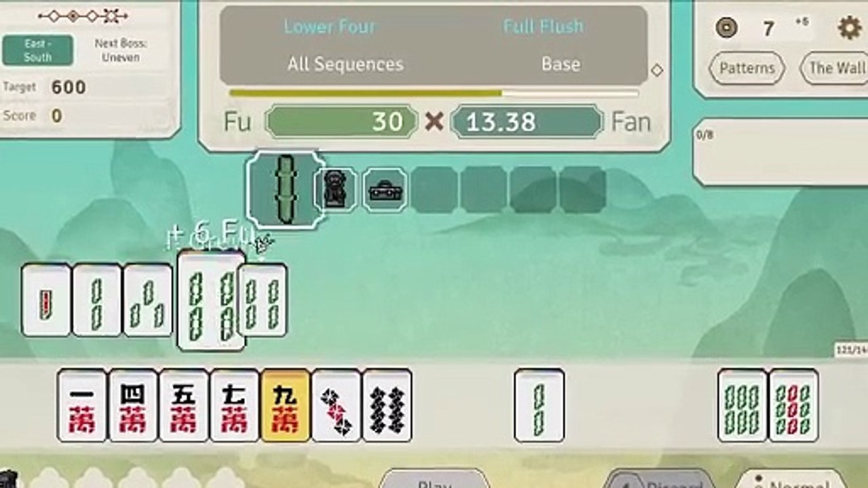Click the Fu/Fan progress bar
868x488 pixels.
coord(434,93)
